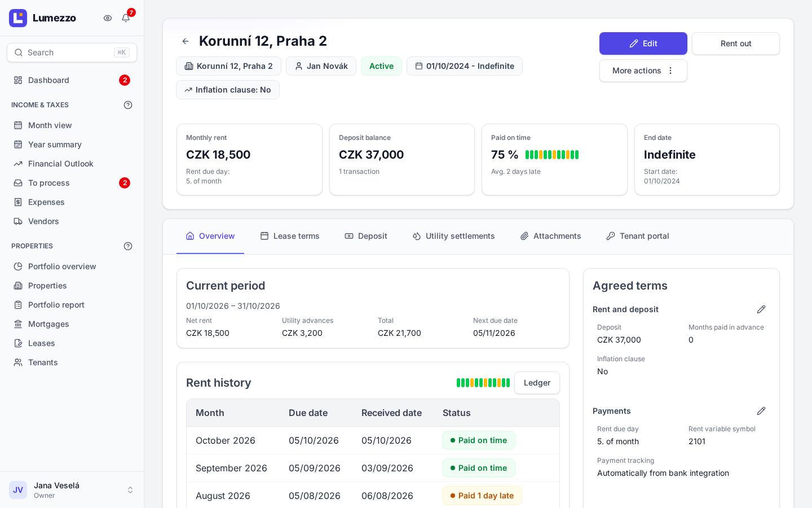The width and height of the screenshot is (812, 508).
Task: Edit Payments terms pencil icon
Action: click(761, 411)
